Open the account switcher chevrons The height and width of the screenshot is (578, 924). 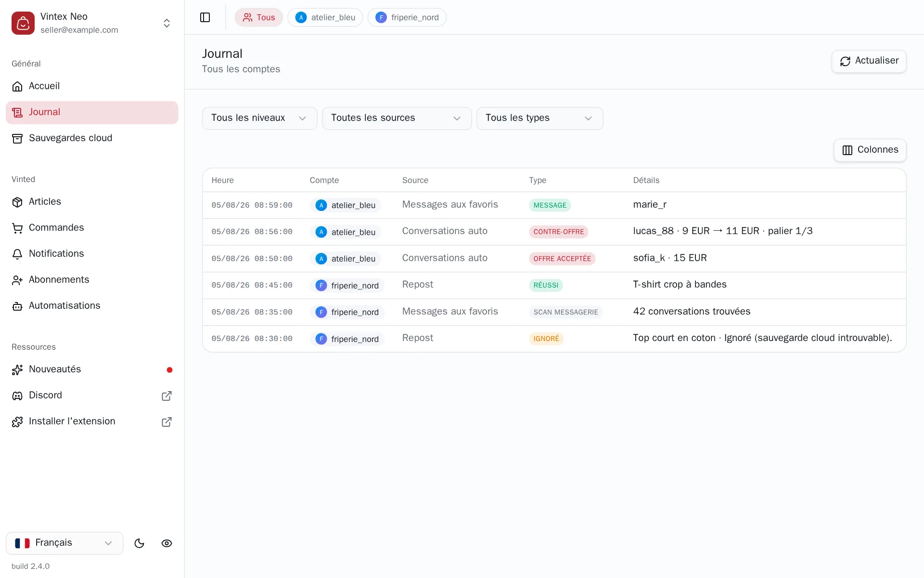pyautogui.click(x=167, y=23)
